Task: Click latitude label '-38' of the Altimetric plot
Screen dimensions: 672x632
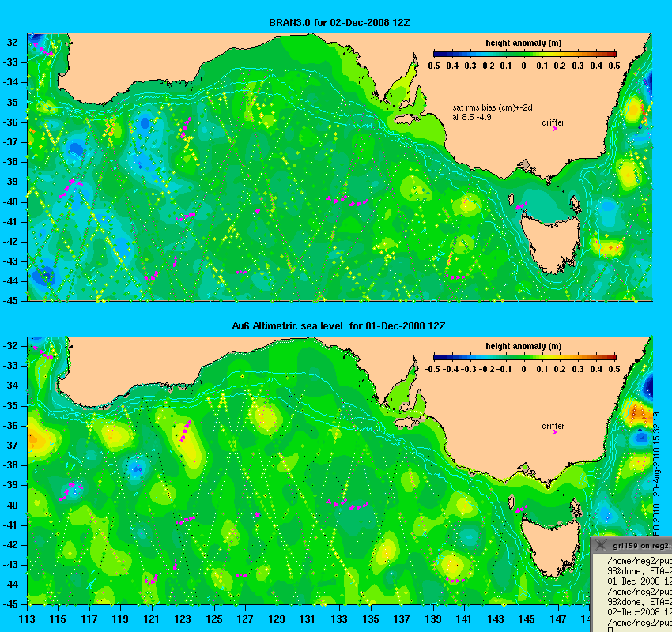Action: point(10,465)
